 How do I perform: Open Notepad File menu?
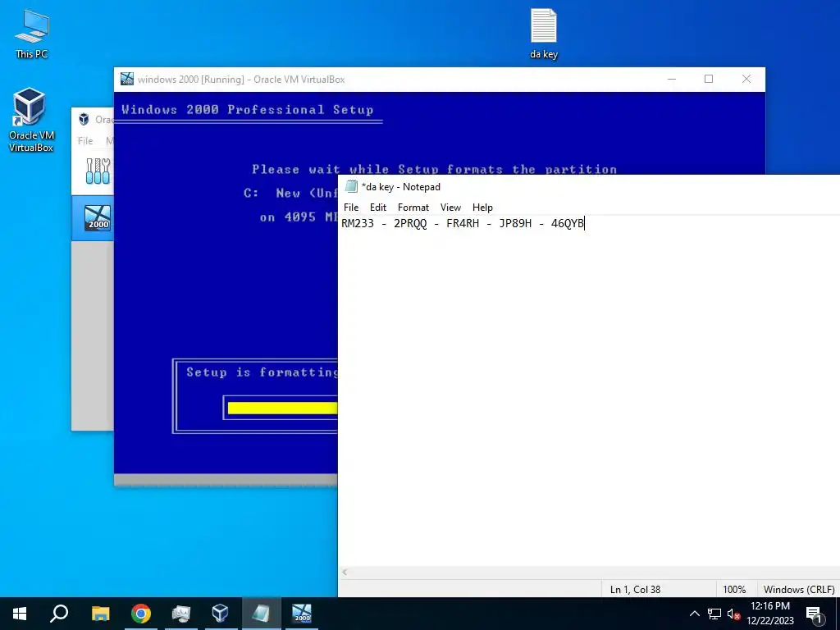pyautogui.click(x=351, y=208)
